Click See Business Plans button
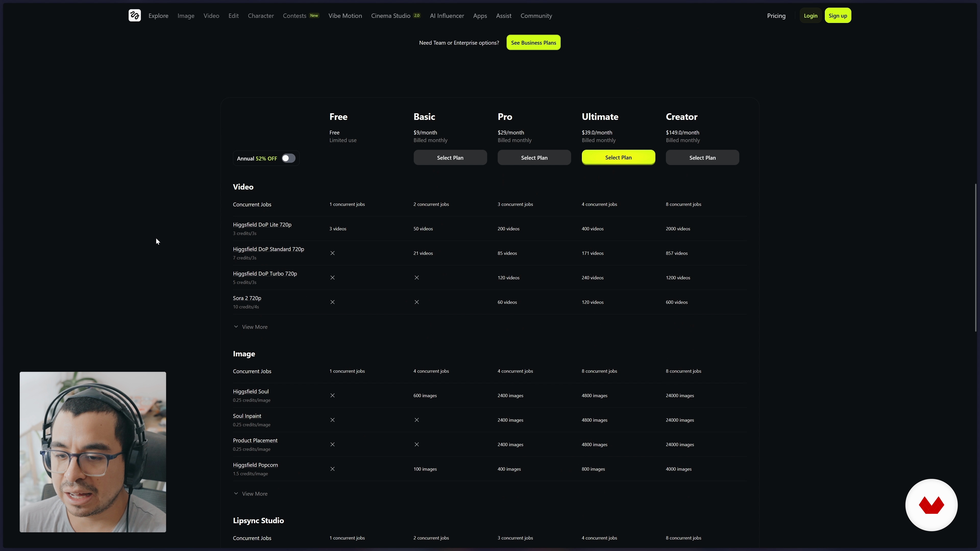 click(534, 43)
